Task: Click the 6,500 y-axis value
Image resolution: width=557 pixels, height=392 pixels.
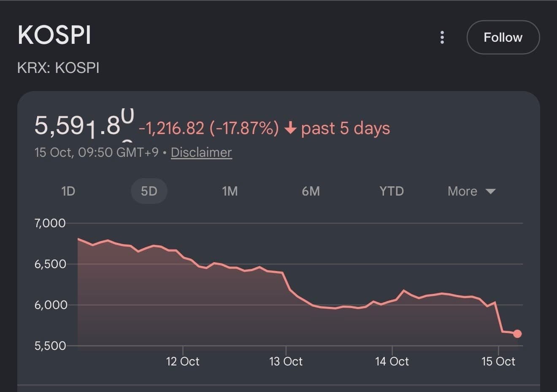Action: click(50, 264)
